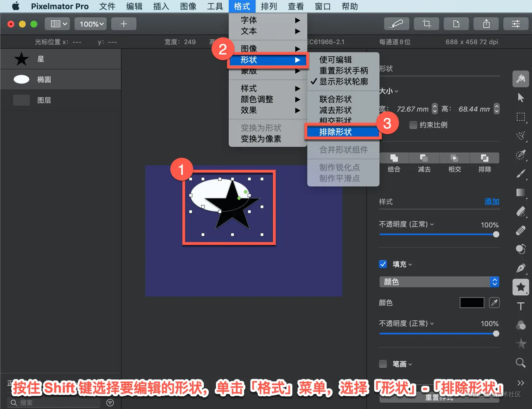Select the Zoom magnifier tool
Image resolution: width=532 pixels, height=409 pixels.
pyautogui.click(x=521, y=363)
